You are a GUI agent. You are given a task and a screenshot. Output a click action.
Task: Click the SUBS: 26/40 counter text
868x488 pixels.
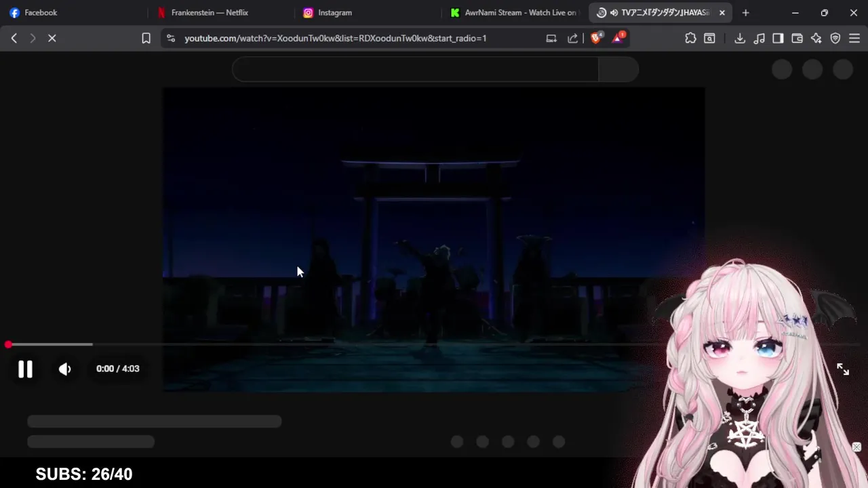click(x=84, y=474)
